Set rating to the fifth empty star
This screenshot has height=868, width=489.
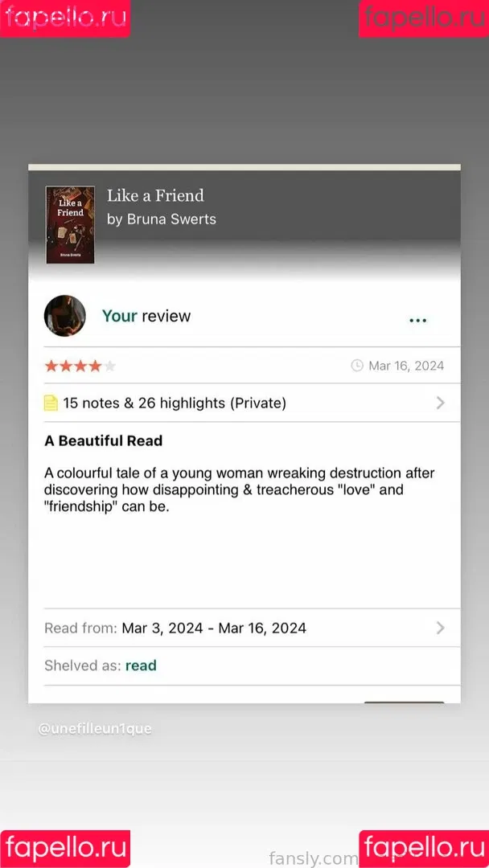(x=109, y=366)
